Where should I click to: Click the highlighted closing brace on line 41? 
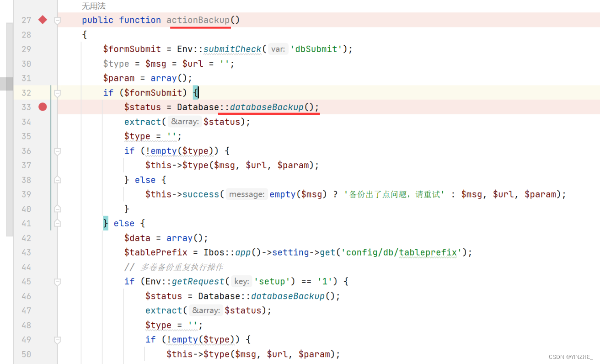(x=106, y=224)
